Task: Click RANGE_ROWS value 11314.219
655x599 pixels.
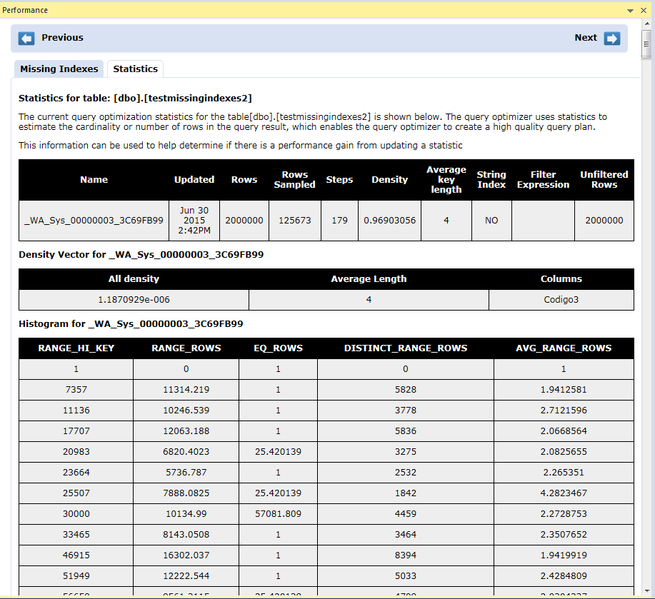Action: [186, 390]
